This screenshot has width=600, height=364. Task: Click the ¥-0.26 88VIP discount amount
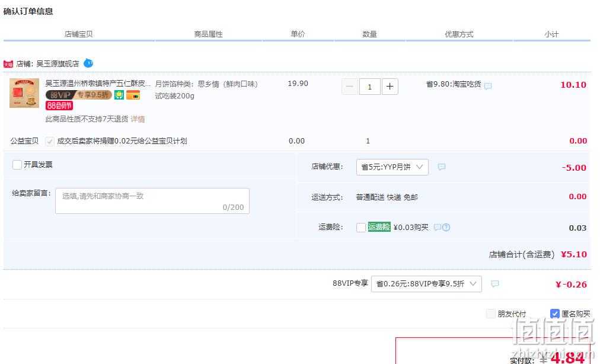click(x=571, y=285)
